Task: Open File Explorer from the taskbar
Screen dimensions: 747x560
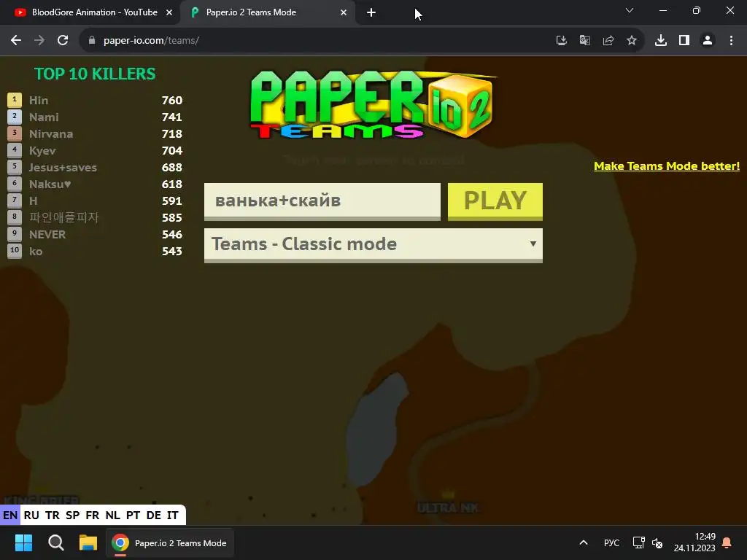Action: [x=88, y=542]
